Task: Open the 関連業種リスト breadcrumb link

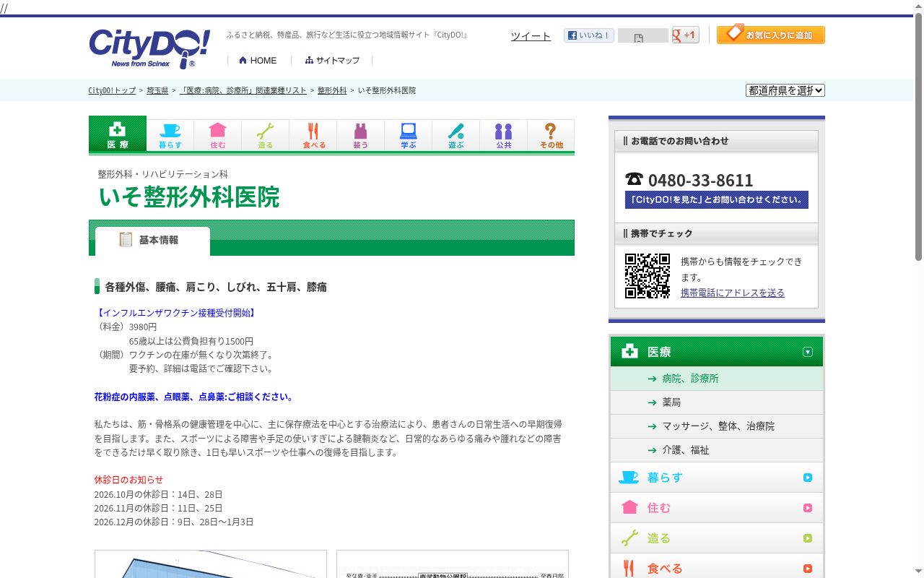Action: [x=243, y=91]
